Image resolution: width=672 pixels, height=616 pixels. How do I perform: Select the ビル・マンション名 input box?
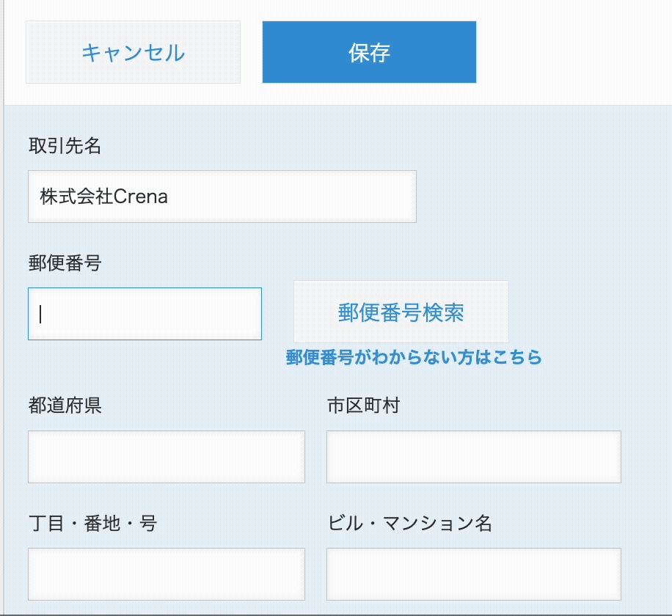tap(473, 574)
